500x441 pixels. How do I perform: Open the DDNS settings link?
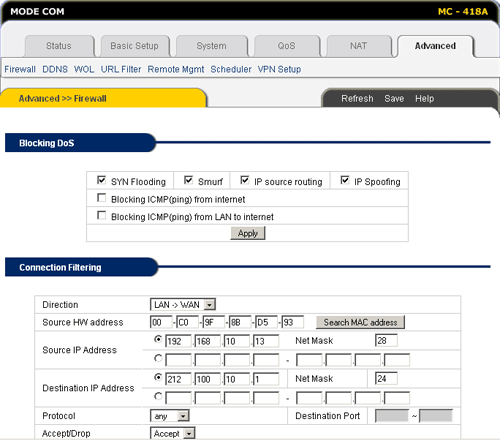[x=55, y=69]
